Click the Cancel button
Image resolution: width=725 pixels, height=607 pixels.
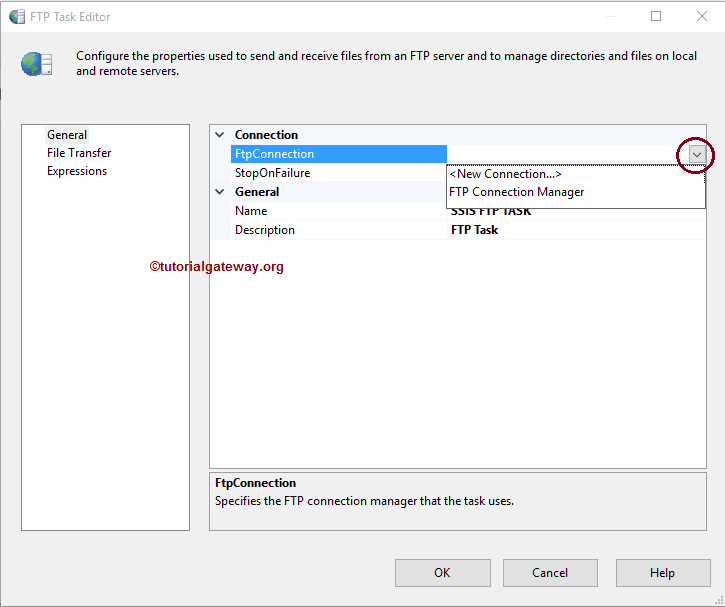pos(550,573)
